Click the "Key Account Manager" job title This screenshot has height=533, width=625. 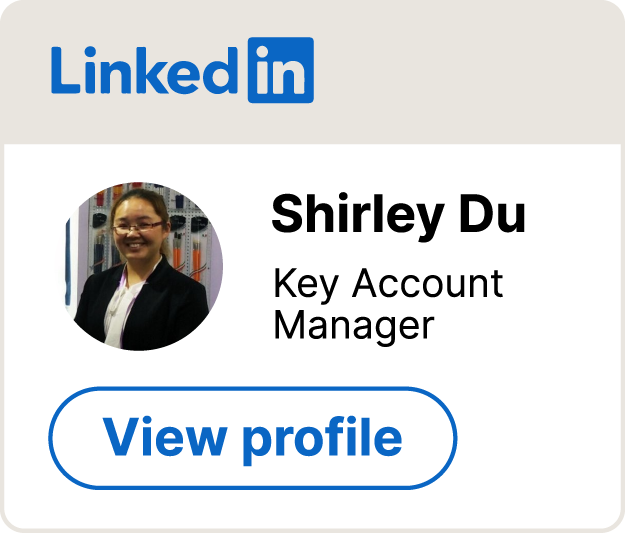(x=388, y=304)
